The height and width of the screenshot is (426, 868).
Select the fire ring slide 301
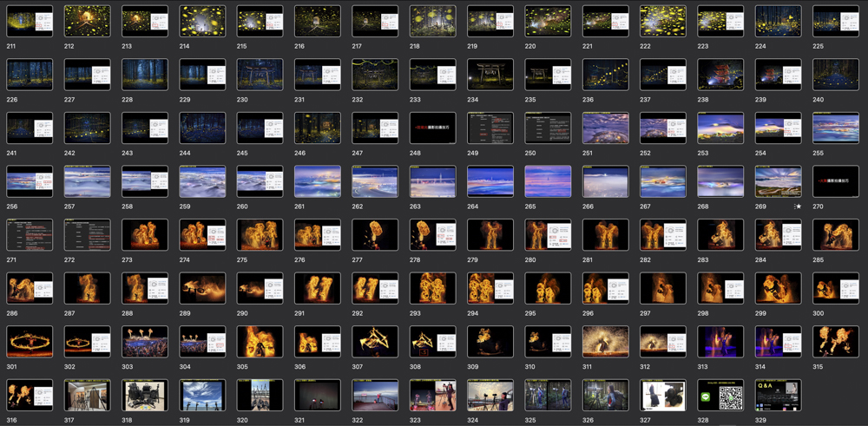pos(30,342)
